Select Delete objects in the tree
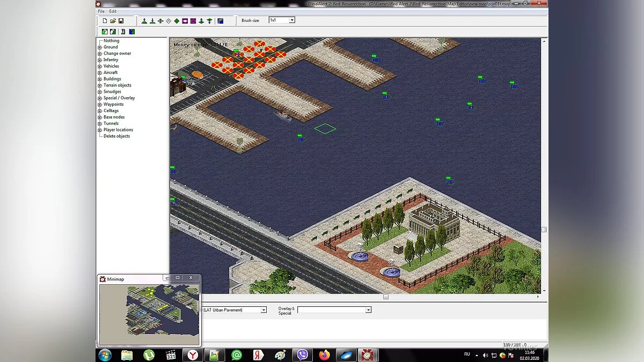The width and height of the screenshot is (644, 362). tap(116, 136)
